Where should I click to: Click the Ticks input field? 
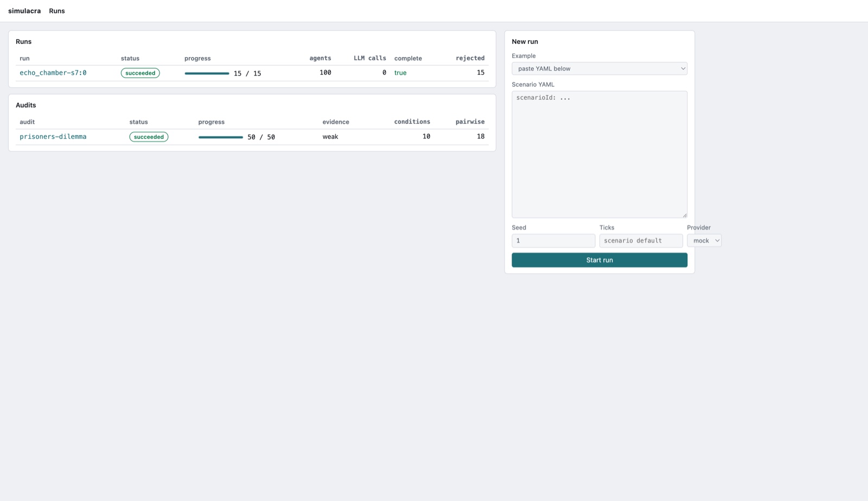pyautogui.click(x=641, y=240)
